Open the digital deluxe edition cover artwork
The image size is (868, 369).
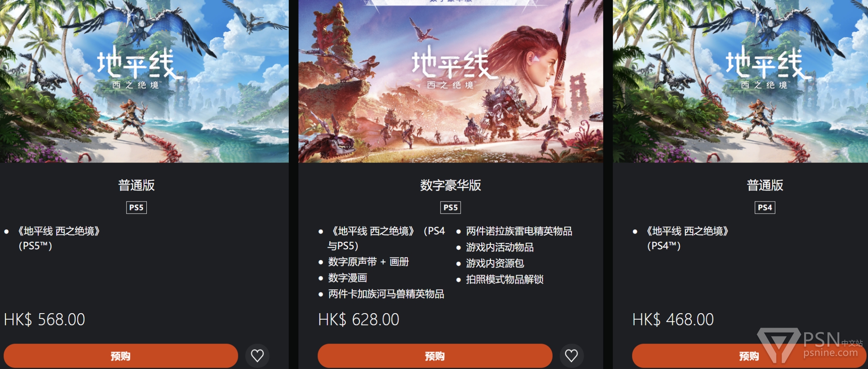point(451,81)
